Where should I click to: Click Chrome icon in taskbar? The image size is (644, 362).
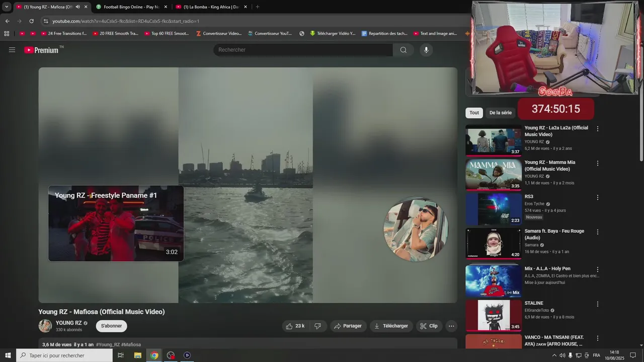tap(154, 355)
